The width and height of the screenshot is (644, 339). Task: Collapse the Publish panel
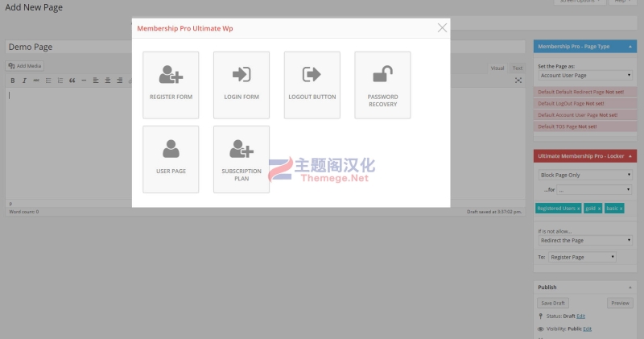[x=630, y=287]
